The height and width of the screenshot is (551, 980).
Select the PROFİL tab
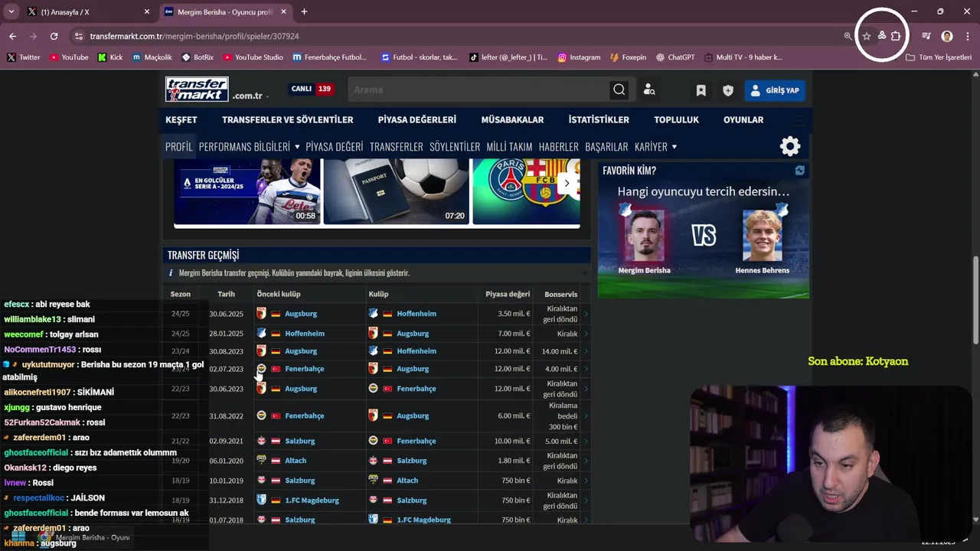click(179, 146)
